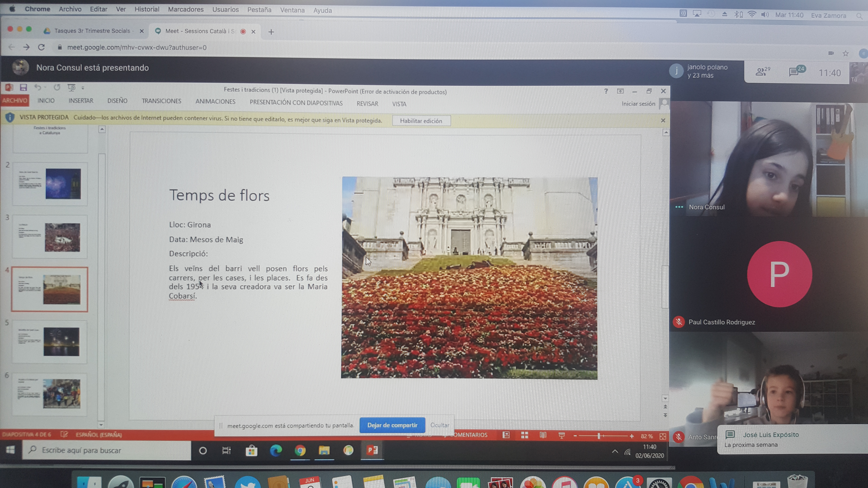Open Cortana circle on Windows taskbar
Viewport: 868px width, 488px height.
203,451
